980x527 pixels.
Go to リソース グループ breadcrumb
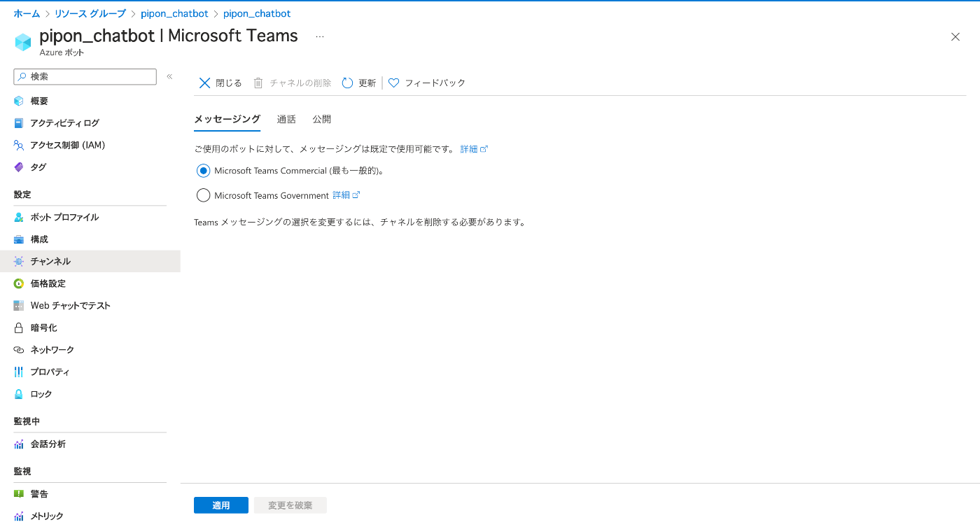click(x=90, y=13)
